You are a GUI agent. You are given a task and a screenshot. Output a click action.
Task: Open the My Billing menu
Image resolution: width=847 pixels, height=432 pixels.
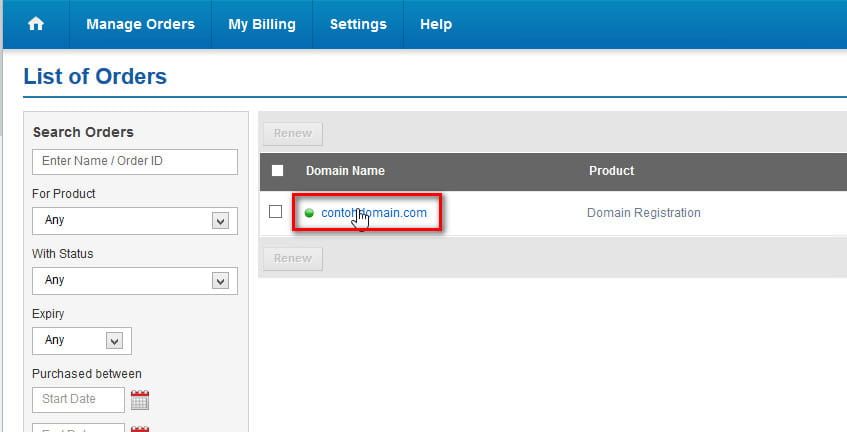click(262, 24)
